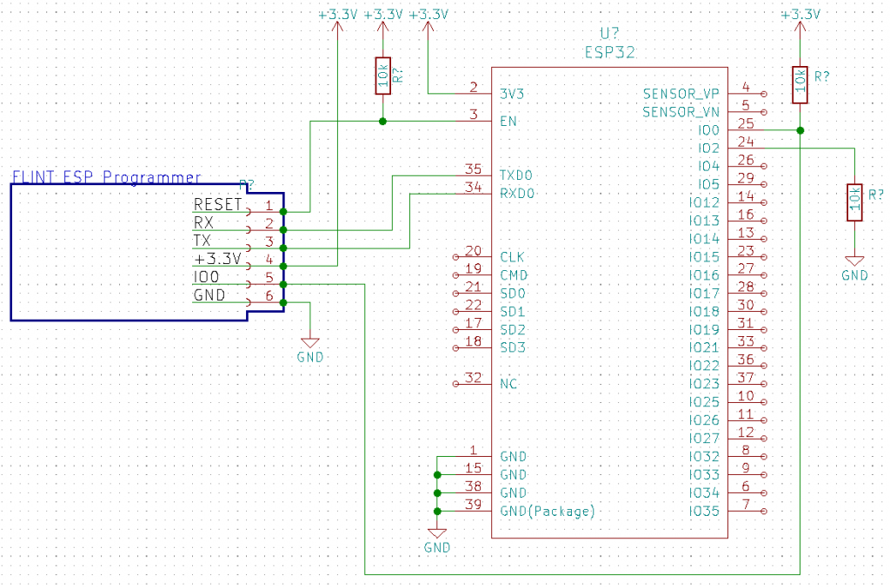The image size is (890, 588).
Task: Select the 10k pull-up resistor on ESP32 IO0
Action: pyautogui.click(x=800, y=85)
